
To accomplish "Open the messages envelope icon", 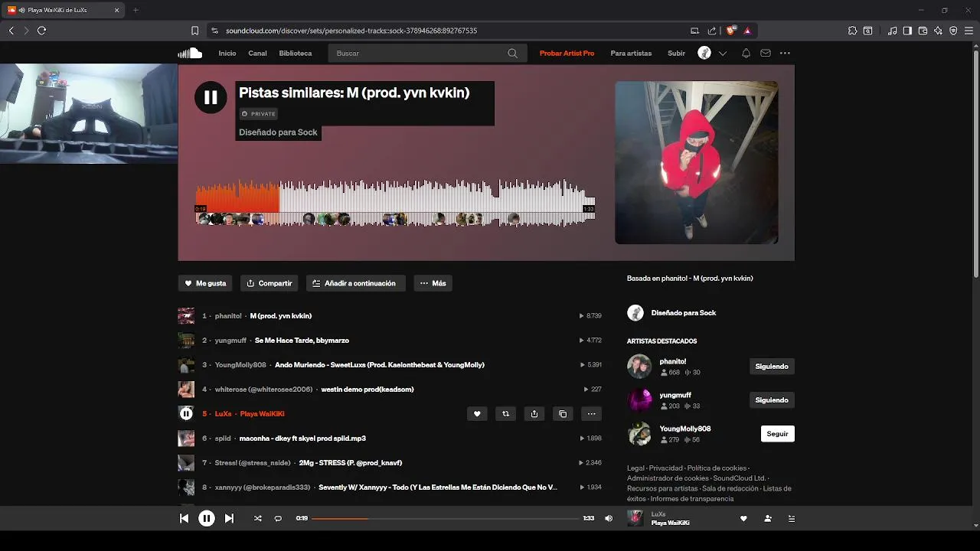I will 766,54.
